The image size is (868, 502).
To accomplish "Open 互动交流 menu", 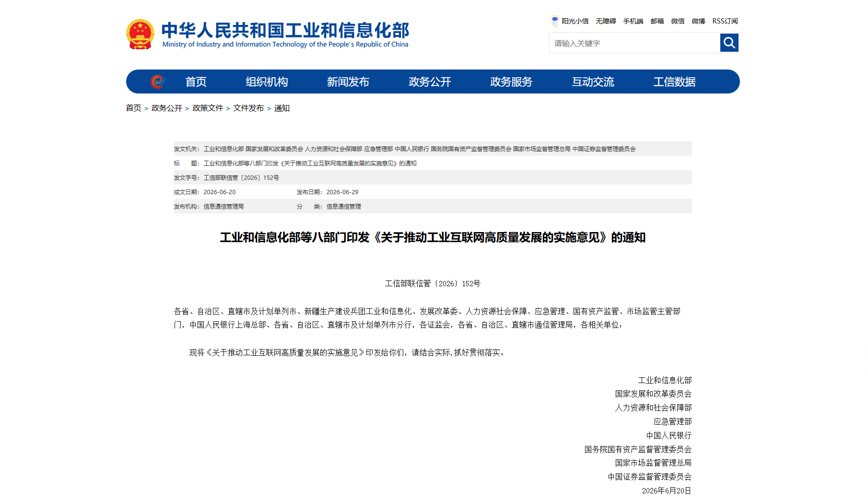I will 593,82.
